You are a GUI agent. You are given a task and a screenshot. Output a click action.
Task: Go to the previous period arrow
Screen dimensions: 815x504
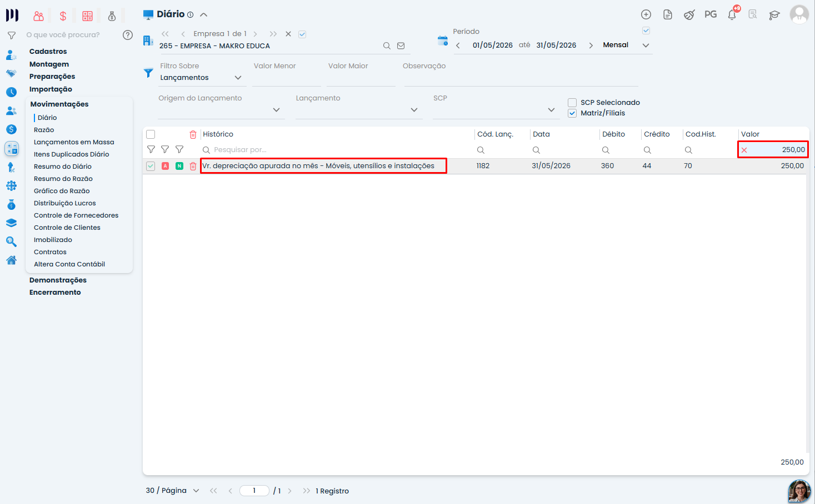coord(458,46)
